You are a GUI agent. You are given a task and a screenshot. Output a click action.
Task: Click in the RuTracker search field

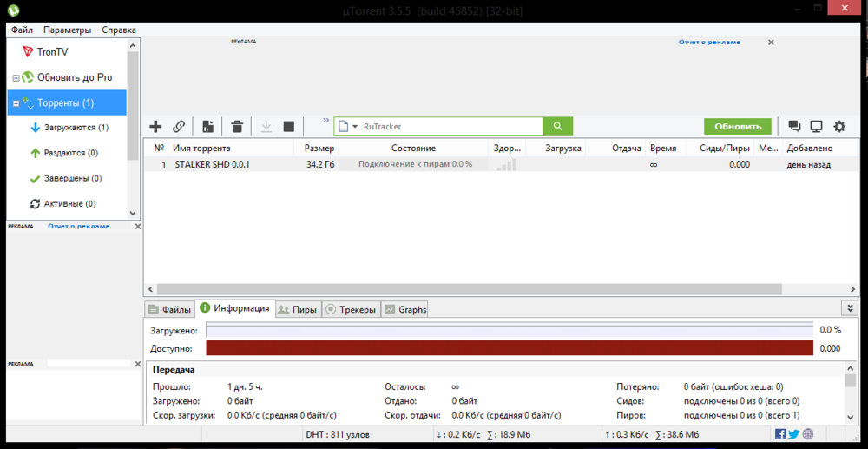[x=451, y=126]
